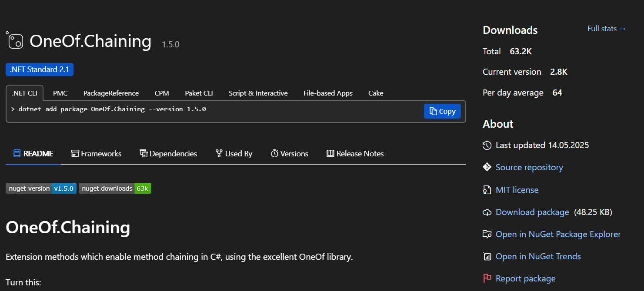The image size is (644, 291).
Task: View the Used By tab
Action: tap(234, 153)
